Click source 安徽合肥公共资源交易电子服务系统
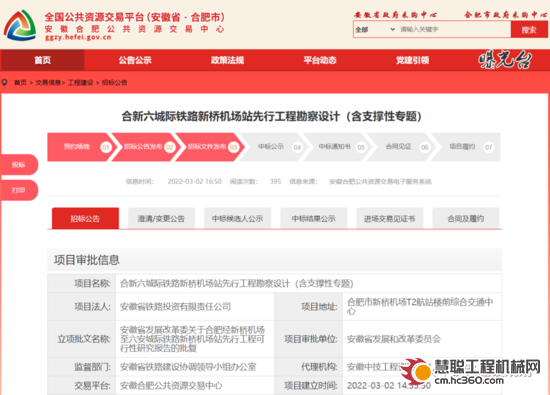 [x=380, y=181]
